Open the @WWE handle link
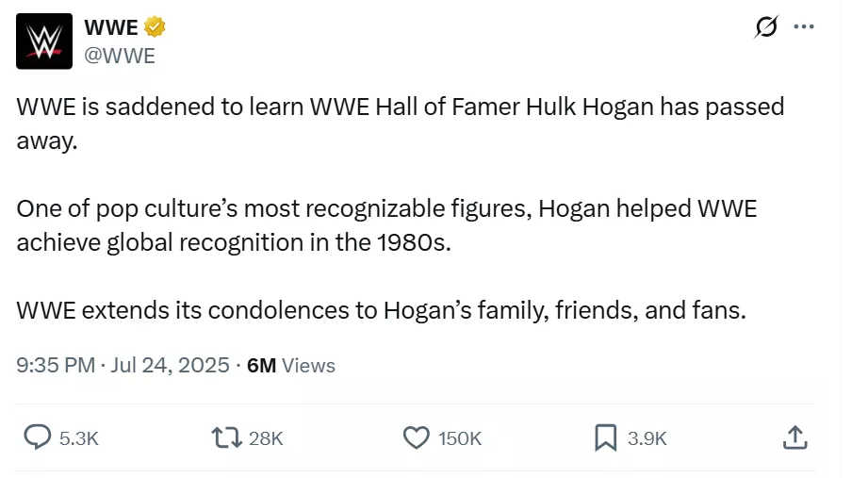868x478 pixels. click(x=120, y=56)
